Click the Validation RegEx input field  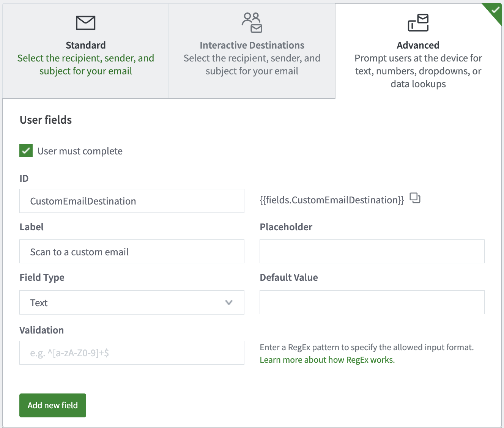132,353
